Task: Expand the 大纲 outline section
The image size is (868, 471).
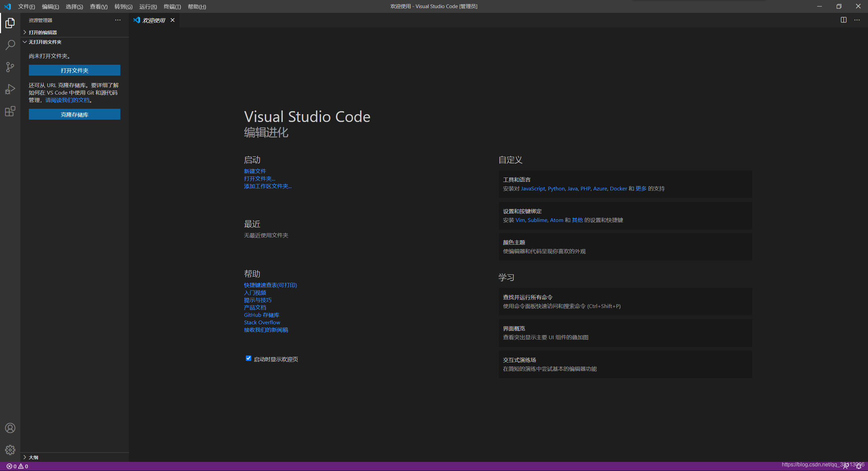Action: pos(33,457)
